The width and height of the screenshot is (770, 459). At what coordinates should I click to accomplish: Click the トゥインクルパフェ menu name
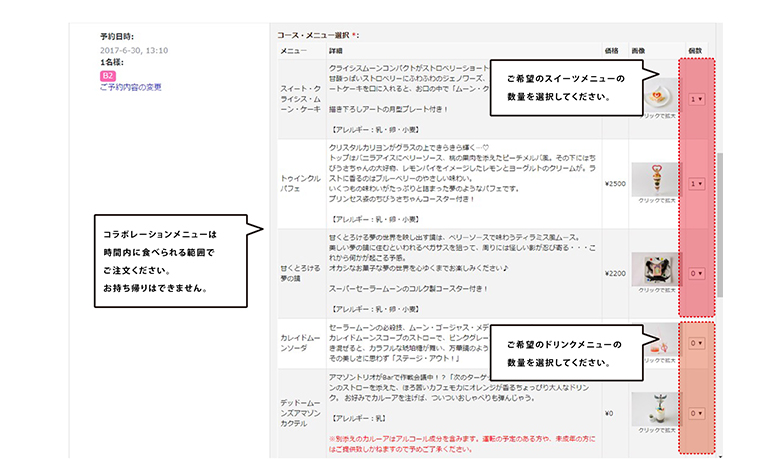click(x=300, y=184)
